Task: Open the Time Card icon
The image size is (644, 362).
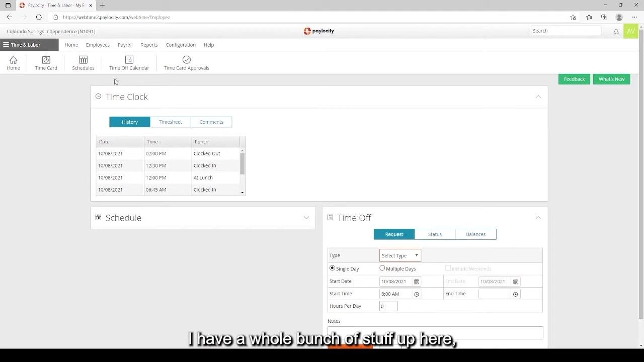Action: click(46, 63)
